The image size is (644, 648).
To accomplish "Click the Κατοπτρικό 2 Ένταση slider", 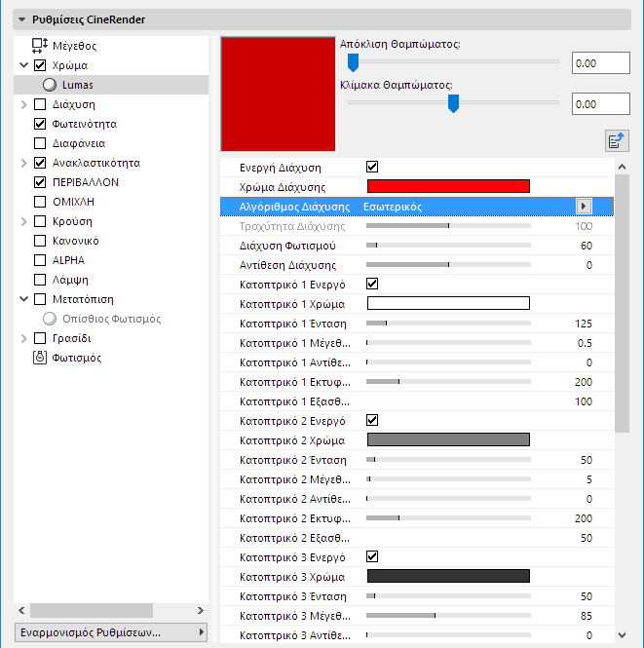I will pos(448,460).
